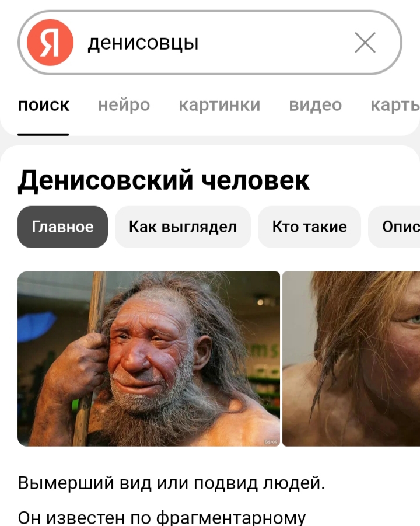Viewport: 420px width, 526px height.
Task: Open the нейро tab
Action: 124,105
